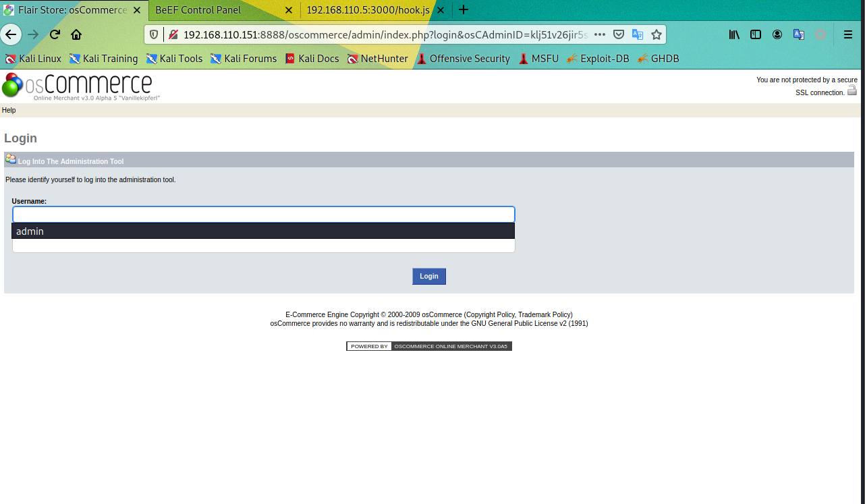This screenshot has width=865, height=504.
Task: Show the sidebars panel
Action: [756, 34]
